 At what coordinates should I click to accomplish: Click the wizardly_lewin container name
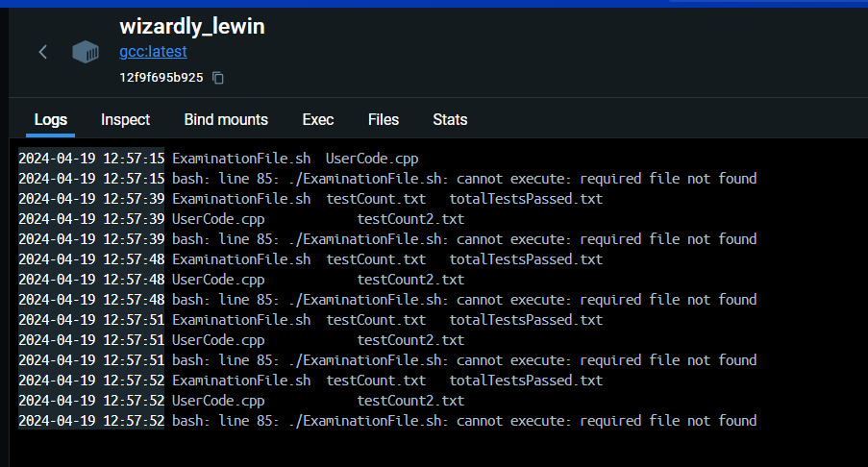coord(191,27)
